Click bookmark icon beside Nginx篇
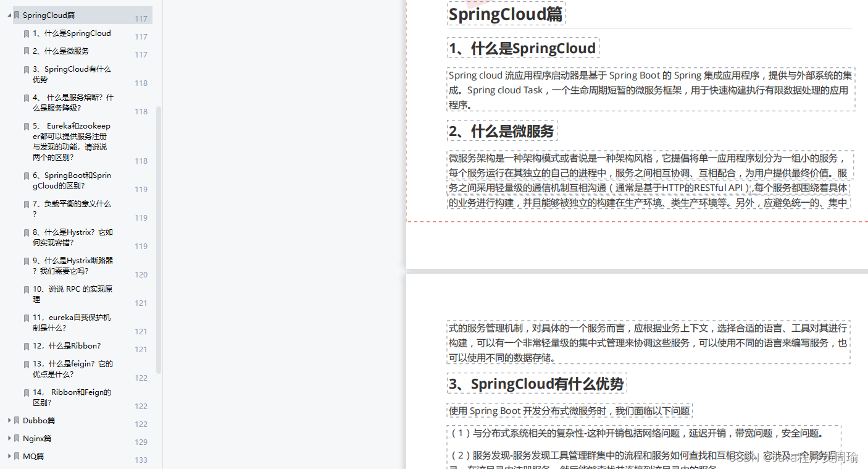868x469 pixels. [x=17, y=438]
